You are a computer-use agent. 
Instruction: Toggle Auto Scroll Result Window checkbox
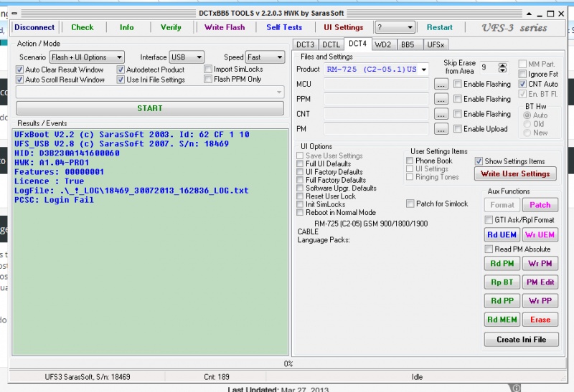pyautogui.click(x=20, y=80)
